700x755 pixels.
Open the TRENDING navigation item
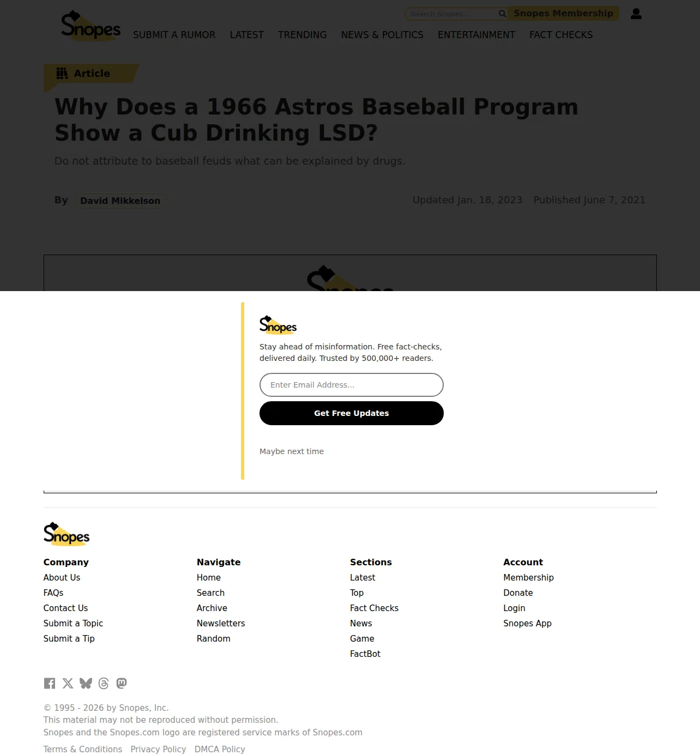coord(303,35)
